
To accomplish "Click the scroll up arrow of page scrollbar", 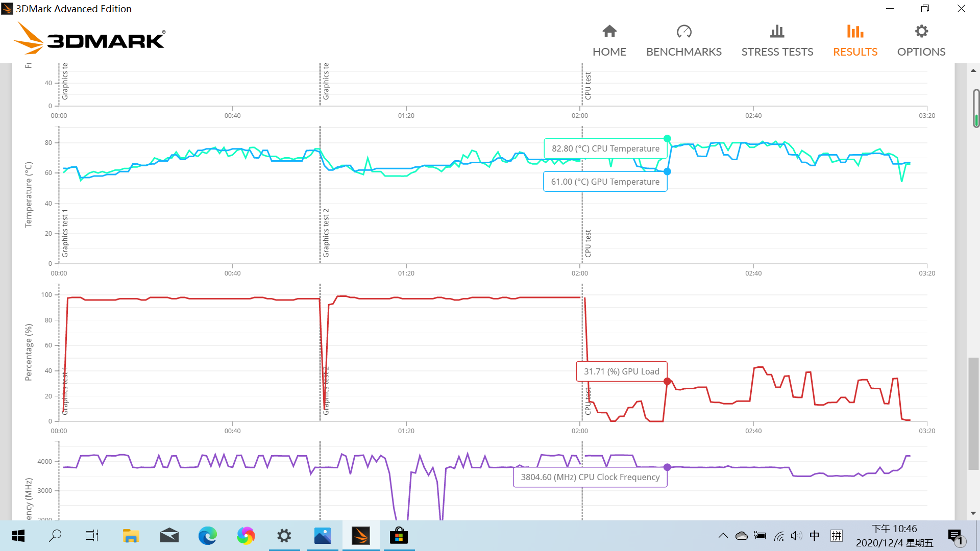I will point(973,70).
